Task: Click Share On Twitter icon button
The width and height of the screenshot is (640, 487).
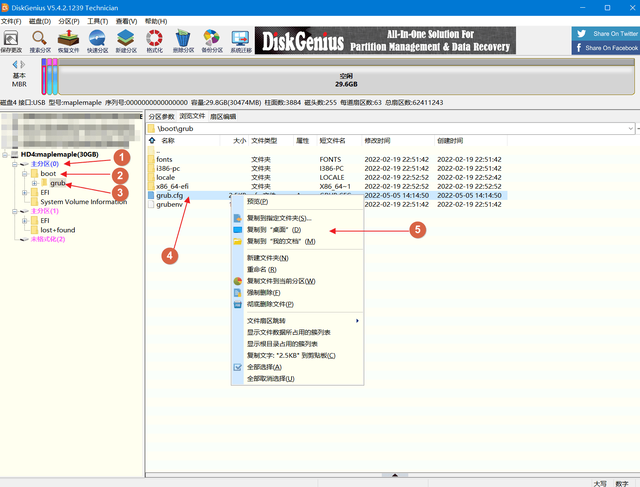Action: tap(606, 34)
